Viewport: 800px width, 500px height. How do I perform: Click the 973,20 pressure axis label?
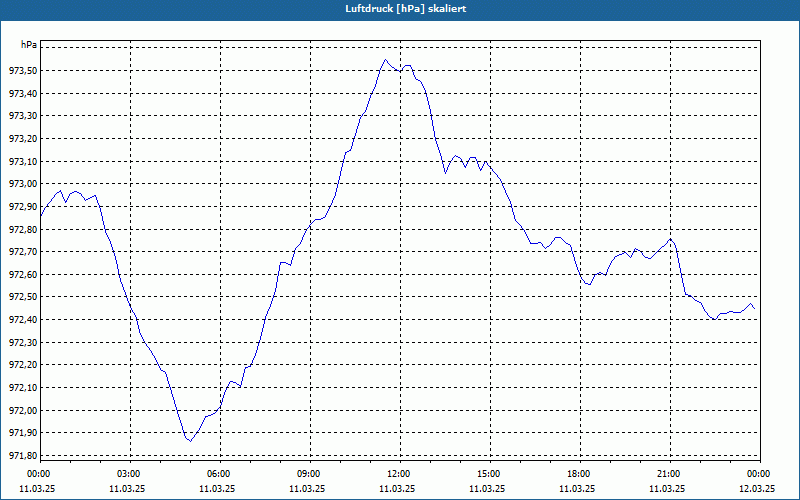pos(23,139)
